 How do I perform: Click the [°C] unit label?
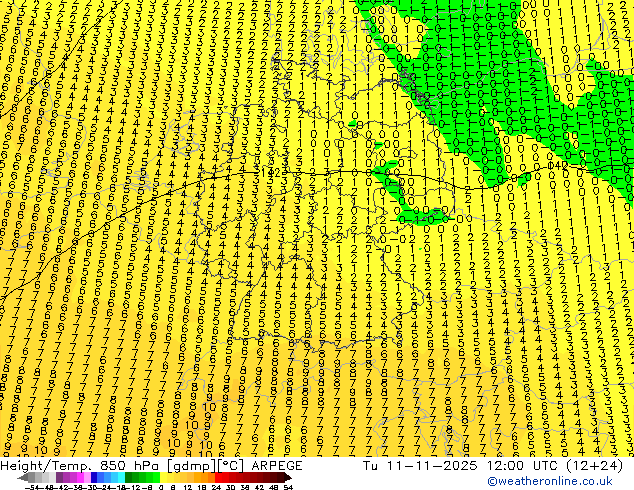(x=230, y=466)
